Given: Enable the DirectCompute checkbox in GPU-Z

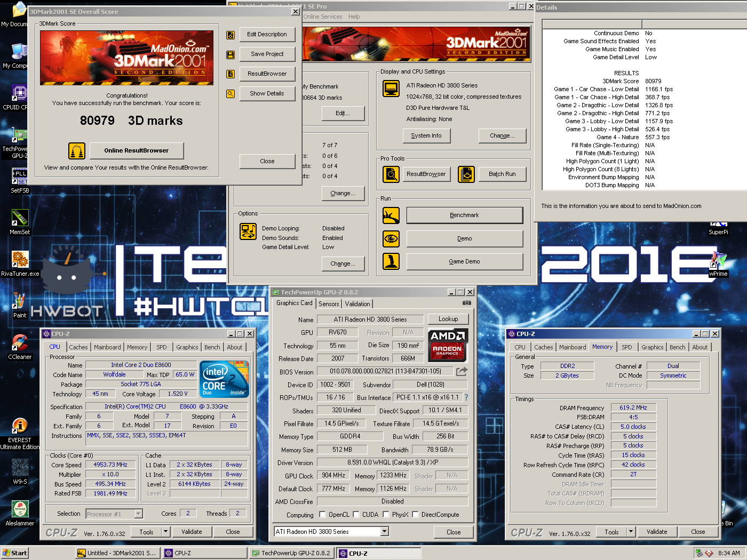Looking at the screenshot, I should click(x=415, y=515).
